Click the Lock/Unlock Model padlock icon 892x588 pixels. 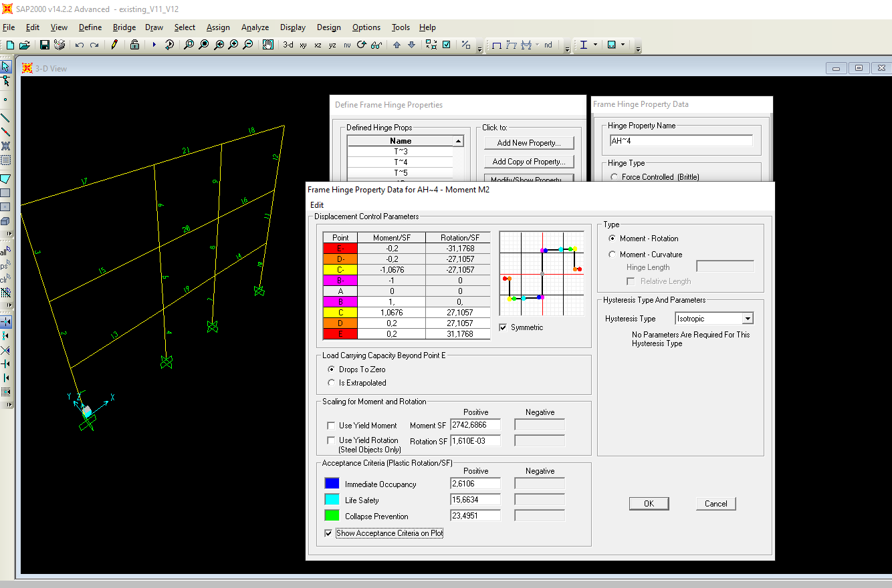pyautogui.click(x=134, y=45)
